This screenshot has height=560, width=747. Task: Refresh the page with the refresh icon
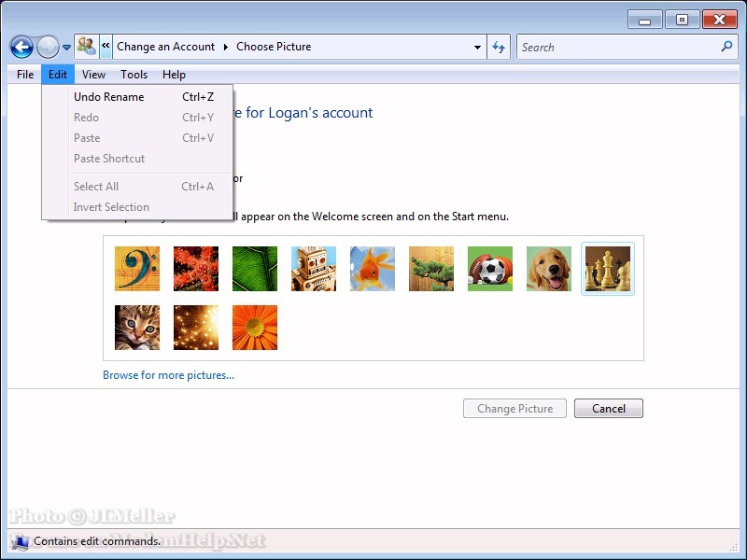pyautogui.click(x=499, y=47)
